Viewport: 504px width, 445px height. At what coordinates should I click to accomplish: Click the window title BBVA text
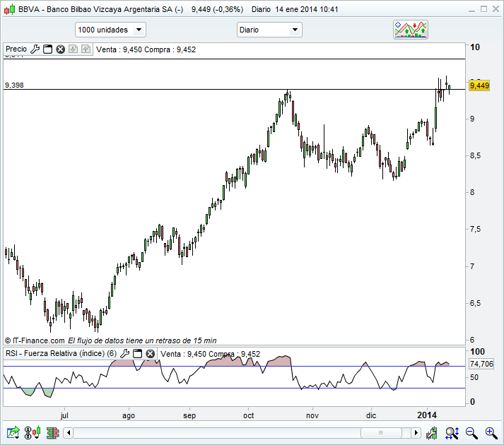pyautogui.click(x=100, y=9)
